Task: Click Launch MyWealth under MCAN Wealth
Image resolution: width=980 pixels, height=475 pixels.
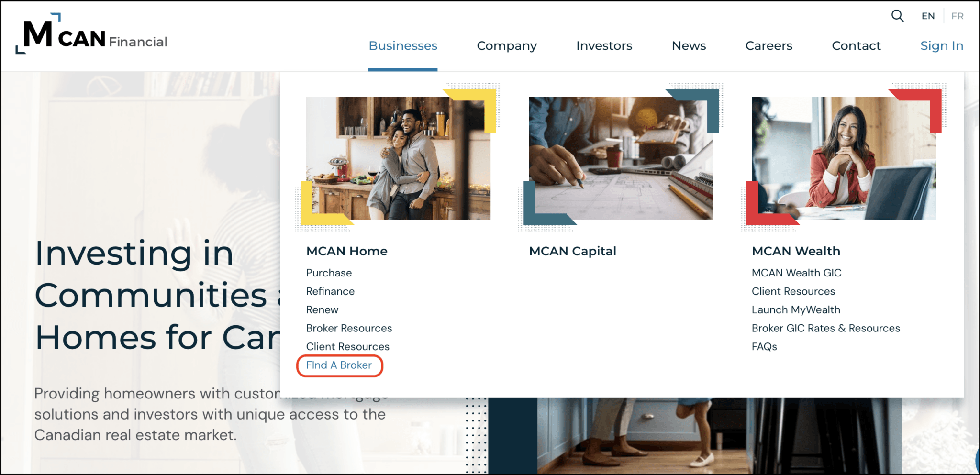Action: coord(796,309)
